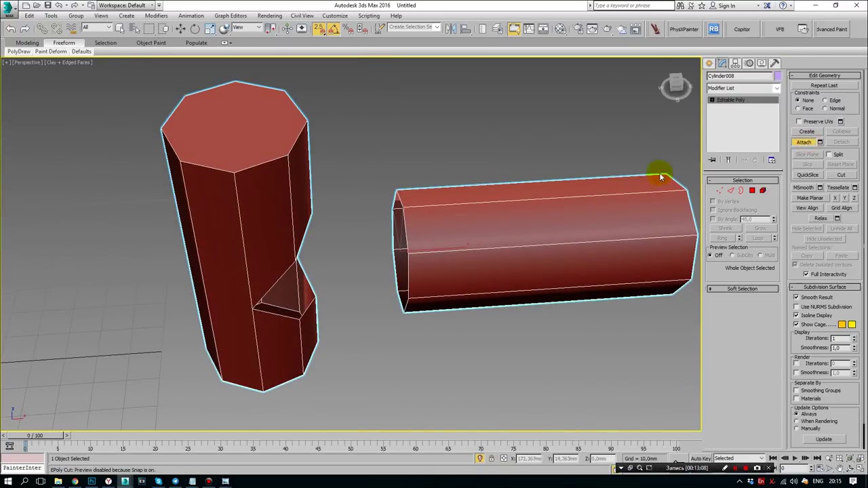Activate the Select and Uniform Scale tool
This screenshot has height=488, width=868.
point(210,28)
